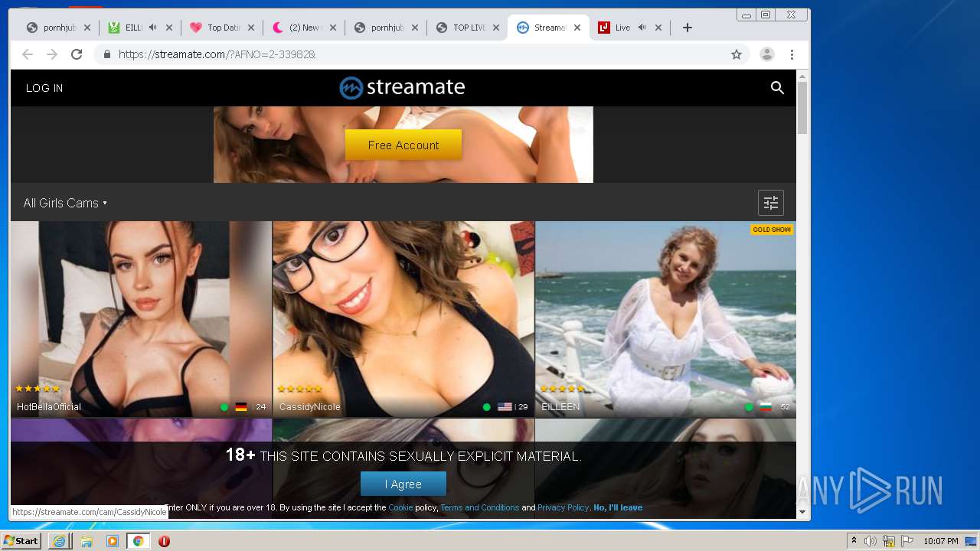This screenshot has height=551, width=980.
Task: Click No, I'll leave link
Action: pyautogui.click(x=618, y=507)
